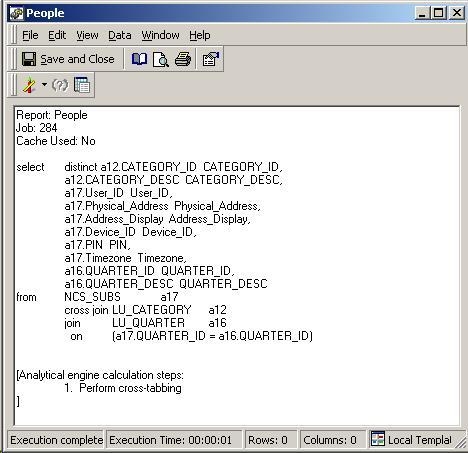Maximize the People window
Image resolution: width=468 pixels, height=453 pixels.
pyautogui.click(x=438, y=13)
